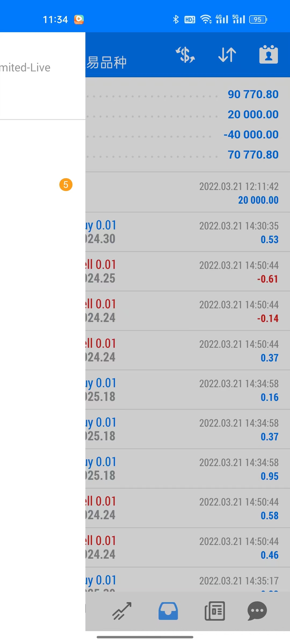Screen dimensions: 290x644
Task: Open the trade chart arrow tab icon
Action: (x=122, y=611)
